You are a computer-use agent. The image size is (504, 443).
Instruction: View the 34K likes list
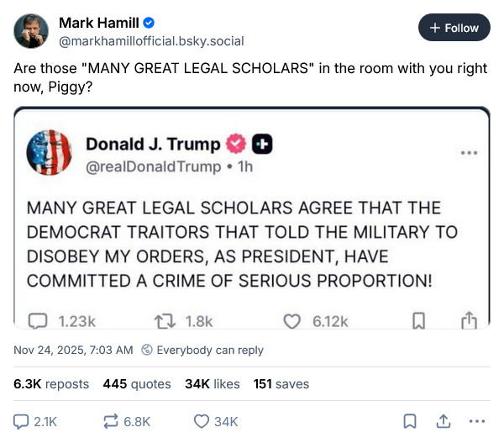213,384
